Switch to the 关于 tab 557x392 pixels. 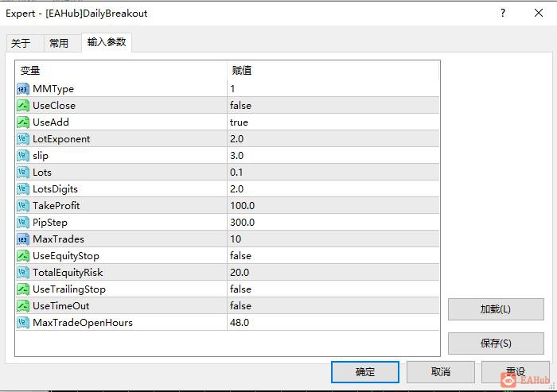[x=21, y=44]
